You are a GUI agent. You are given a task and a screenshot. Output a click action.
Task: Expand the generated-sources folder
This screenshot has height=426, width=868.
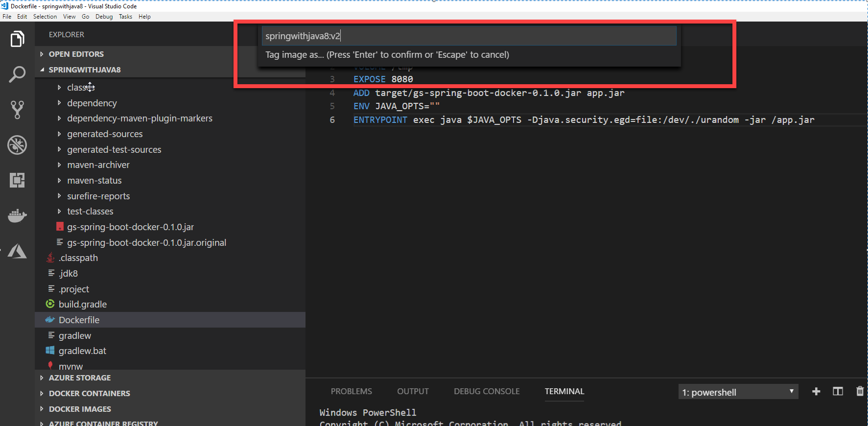(59, 134)
